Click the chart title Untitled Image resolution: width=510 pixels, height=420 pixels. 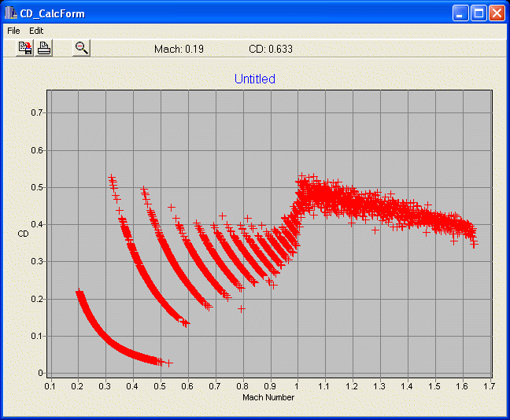tap(255, 79)
